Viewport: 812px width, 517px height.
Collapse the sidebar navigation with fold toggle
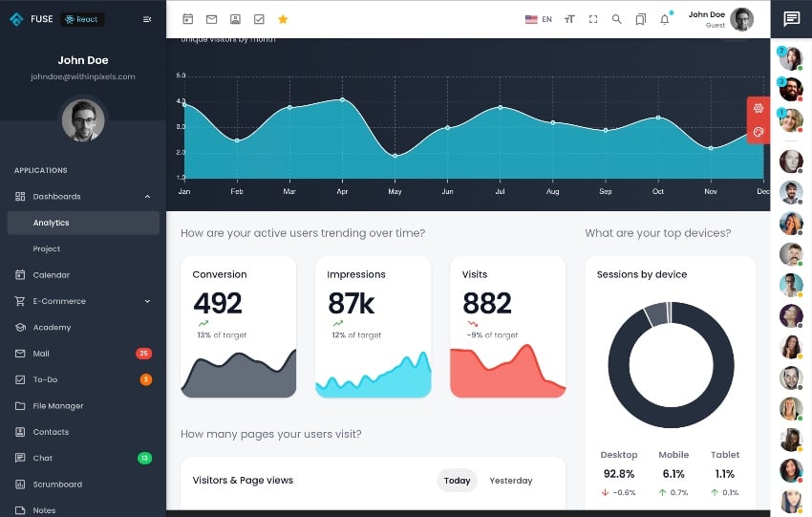(146, 19)
